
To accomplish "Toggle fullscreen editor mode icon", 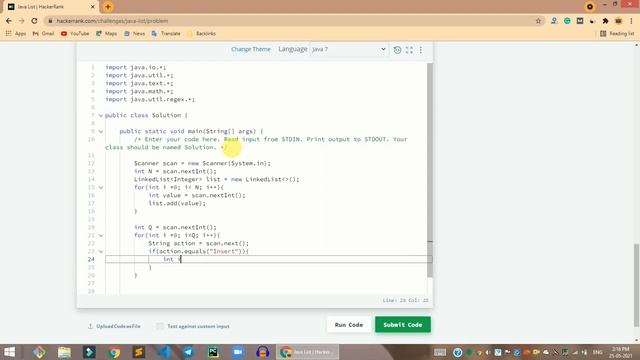I will 409,50.
